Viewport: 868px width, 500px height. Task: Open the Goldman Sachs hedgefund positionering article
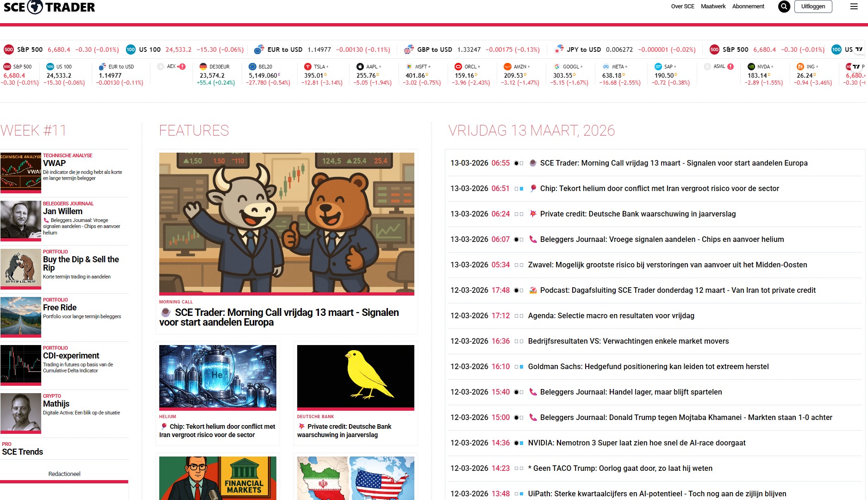pyautogui.click(x=648, y=366)
